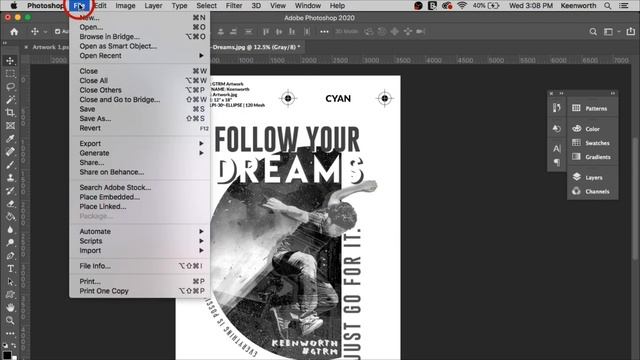
Task: Select the History Brush tool
Action: pyautogui.click(x=10, y=191)
